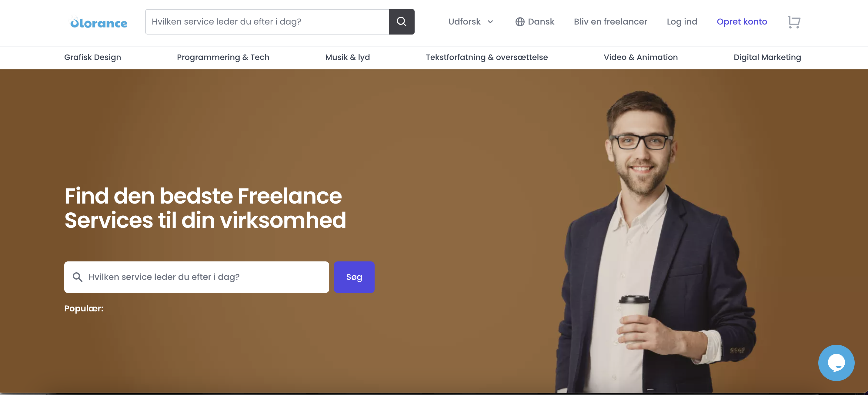Click the Log ind link
868x395 pixels.
(x=682, y=22)
